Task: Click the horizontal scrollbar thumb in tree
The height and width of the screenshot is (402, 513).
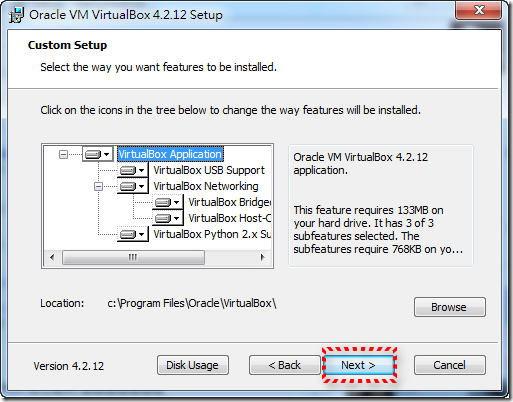Action: [133, 257]
